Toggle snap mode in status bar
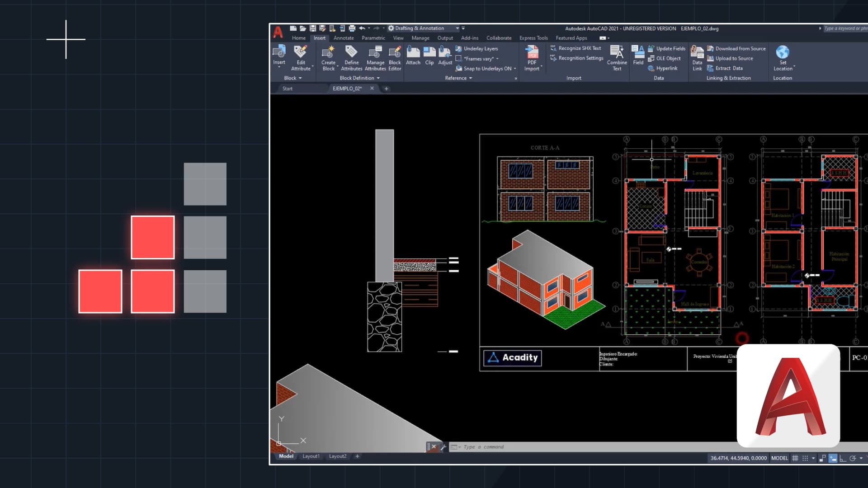This screenshot has width=868, height=488. (x=805, y=458)
